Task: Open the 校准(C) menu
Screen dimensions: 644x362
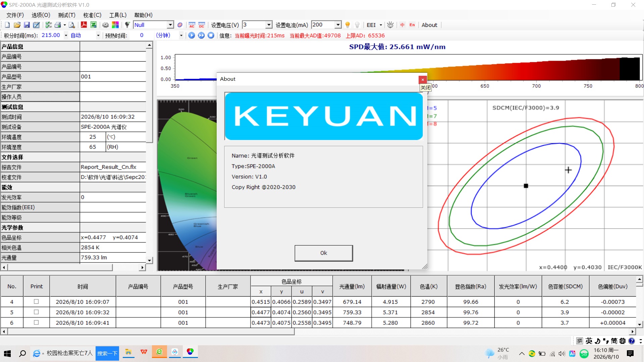Action: pos(92,15)
